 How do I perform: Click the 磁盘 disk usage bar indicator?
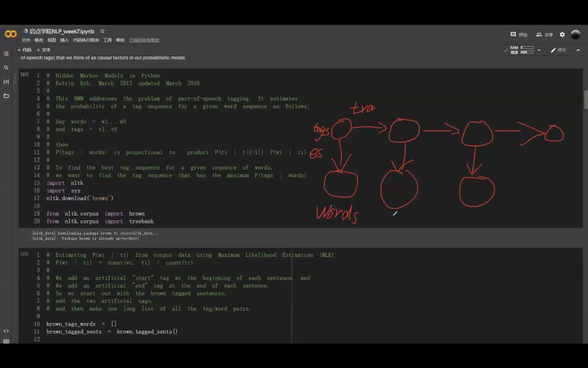(x=527, y=52)
